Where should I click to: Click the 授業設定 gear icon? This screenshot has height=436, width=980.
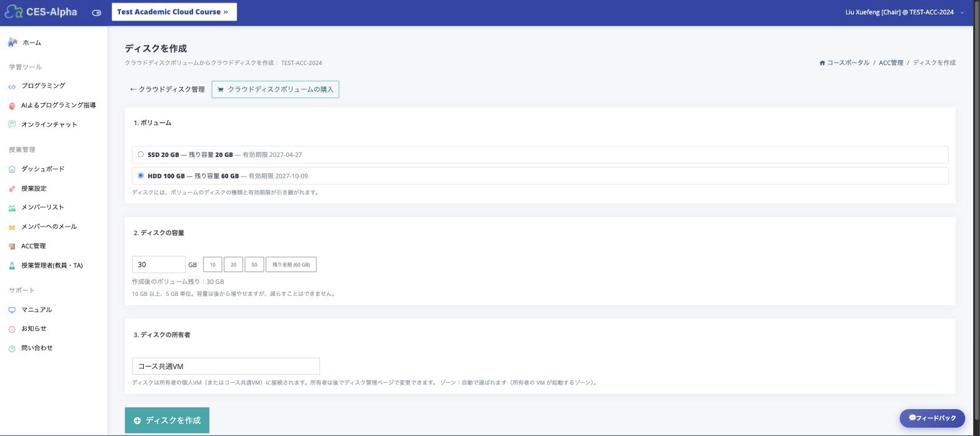(12, 189)
